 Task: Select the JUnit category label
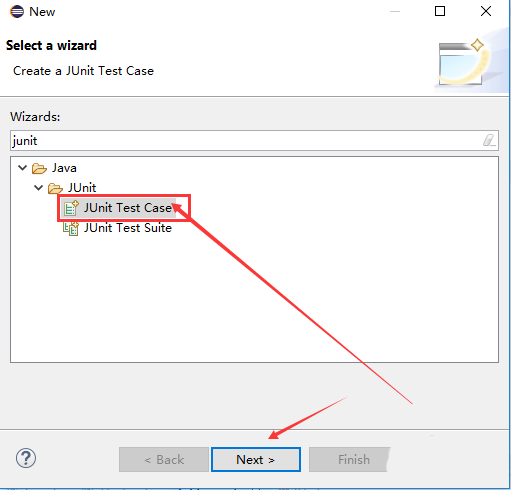click(x=82, y=188)
